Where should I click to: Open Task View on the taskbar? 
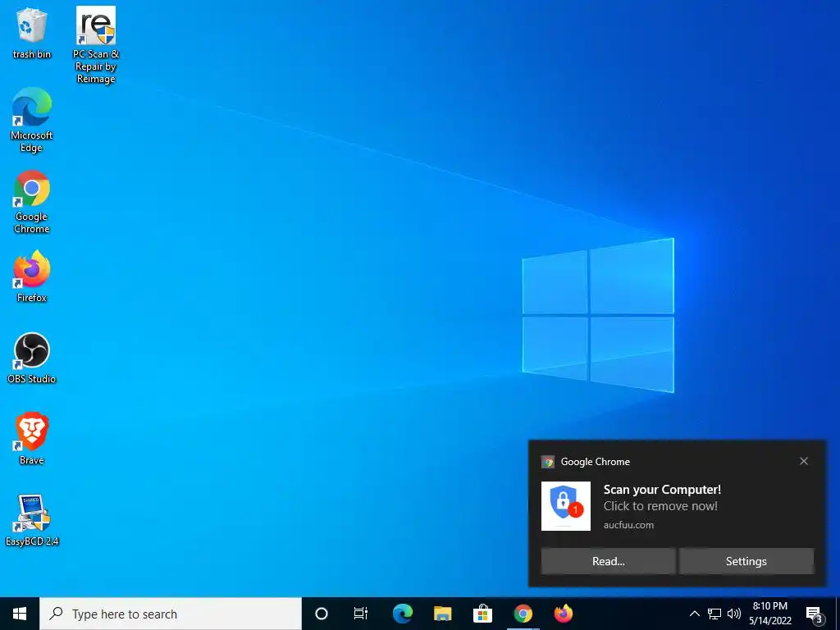click(x=361, y=614)
